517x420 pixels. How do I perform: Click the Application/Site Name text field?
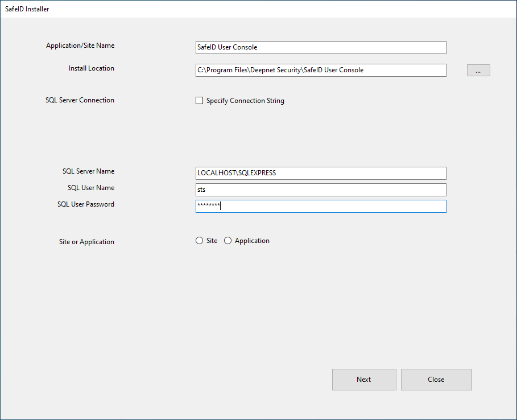320,48
